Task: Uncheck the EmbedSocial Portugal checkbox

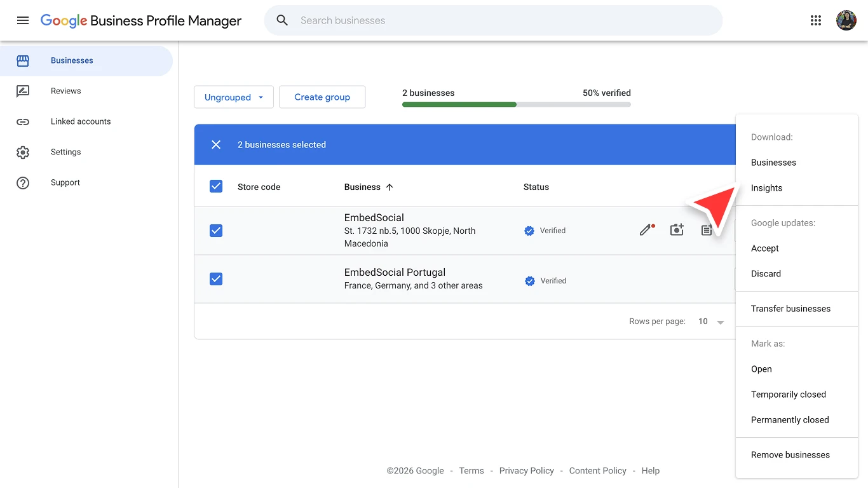Action: click(216, 279)
